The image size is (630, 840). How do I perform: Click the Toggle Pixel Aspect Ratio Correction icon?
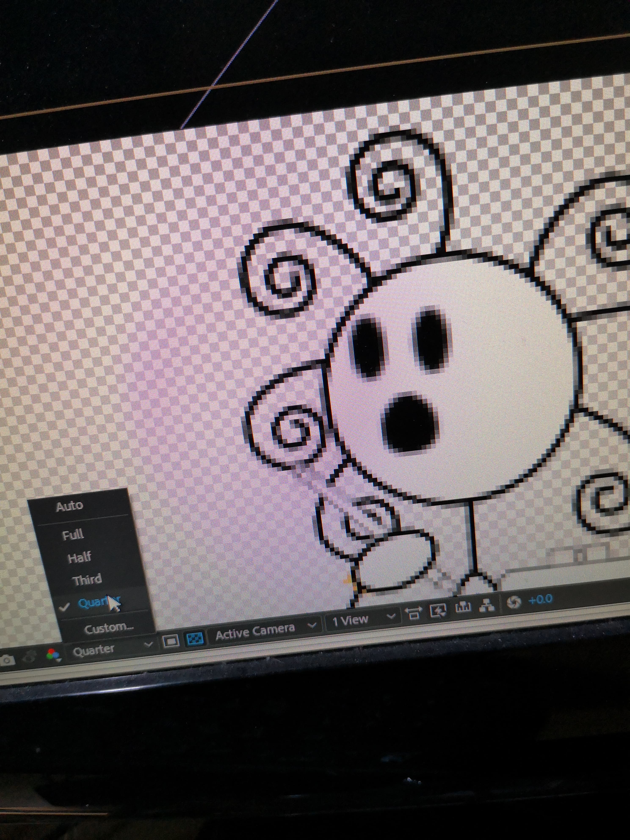point(414,613)
